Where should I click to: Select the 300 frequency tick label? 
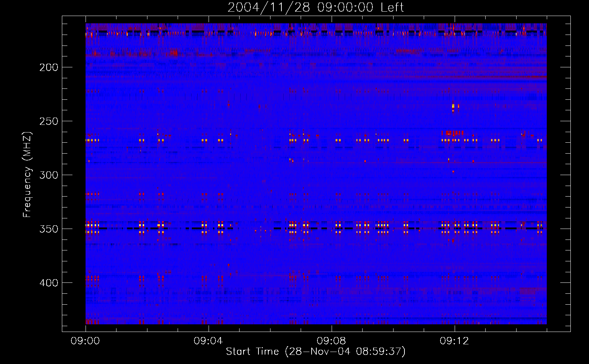(49, 175)
